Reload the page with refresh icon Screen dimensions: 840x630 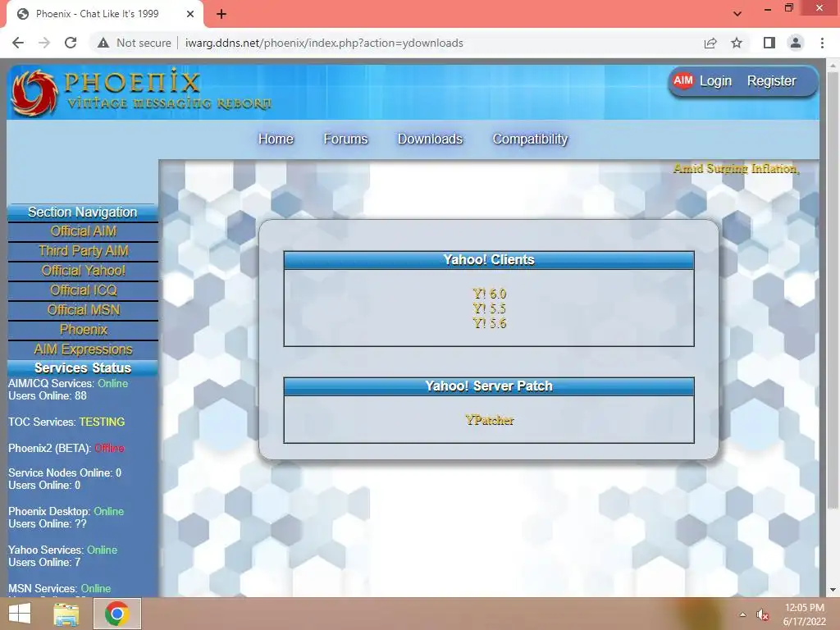pos(71,43)
